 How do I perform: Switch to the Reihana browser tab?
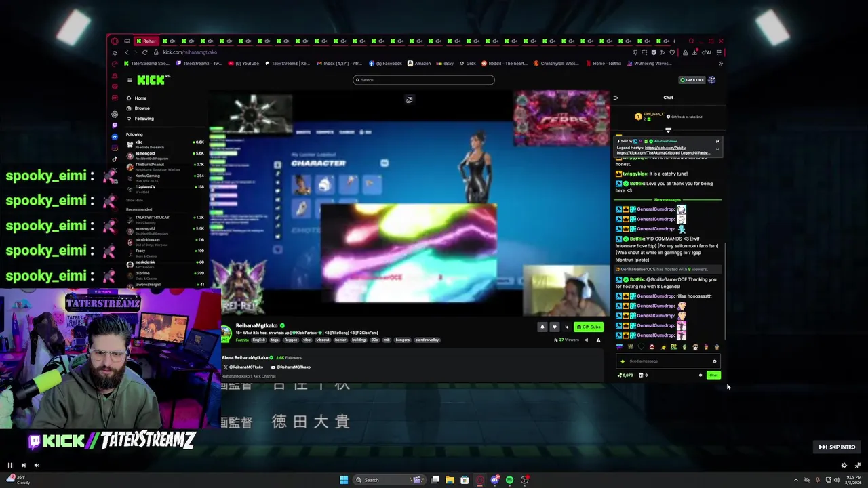[x=146, y=41]
